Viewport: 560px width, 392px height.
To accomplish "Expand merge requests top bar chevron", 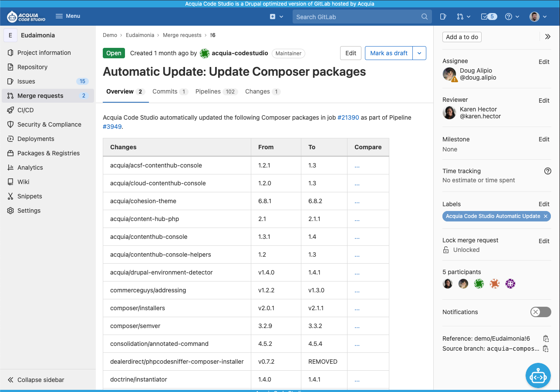I will [x=469, y=17].
